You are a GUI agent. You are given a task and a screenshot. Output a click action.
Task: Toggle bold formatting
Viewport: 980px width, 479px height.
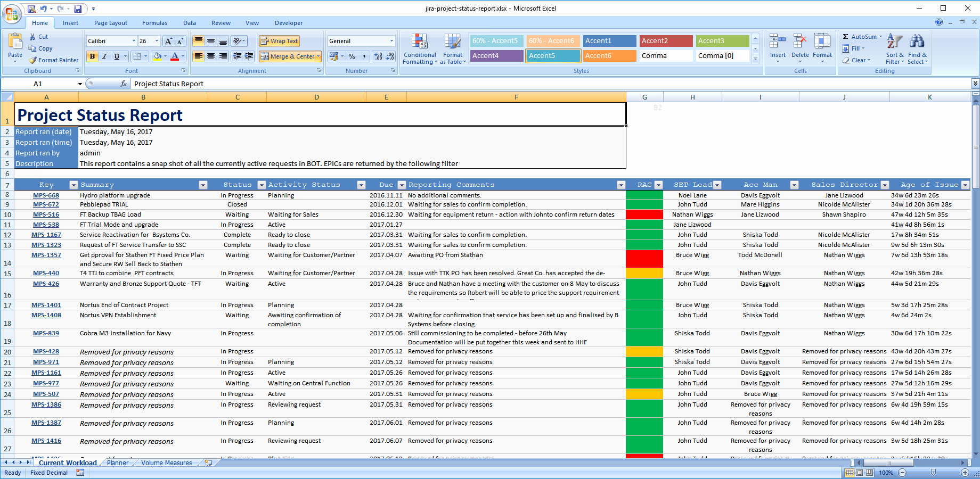click(x=93, y=56)
